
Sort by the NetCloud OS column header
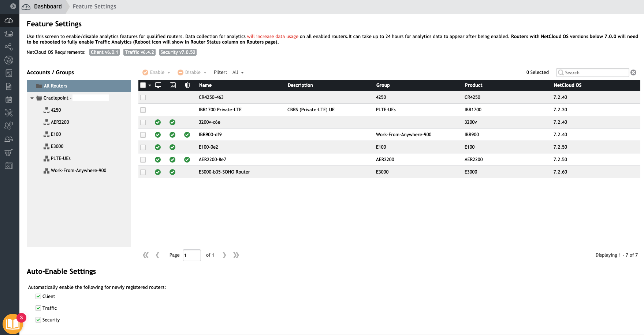tap(567, 85)
